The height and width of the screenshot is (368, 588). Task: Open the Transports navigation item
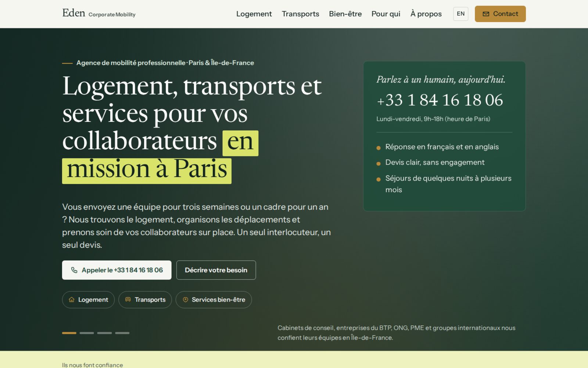[x=300, y=14]
